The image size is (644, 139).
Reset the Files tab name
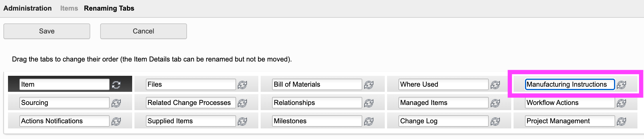(x=242, y=85)
